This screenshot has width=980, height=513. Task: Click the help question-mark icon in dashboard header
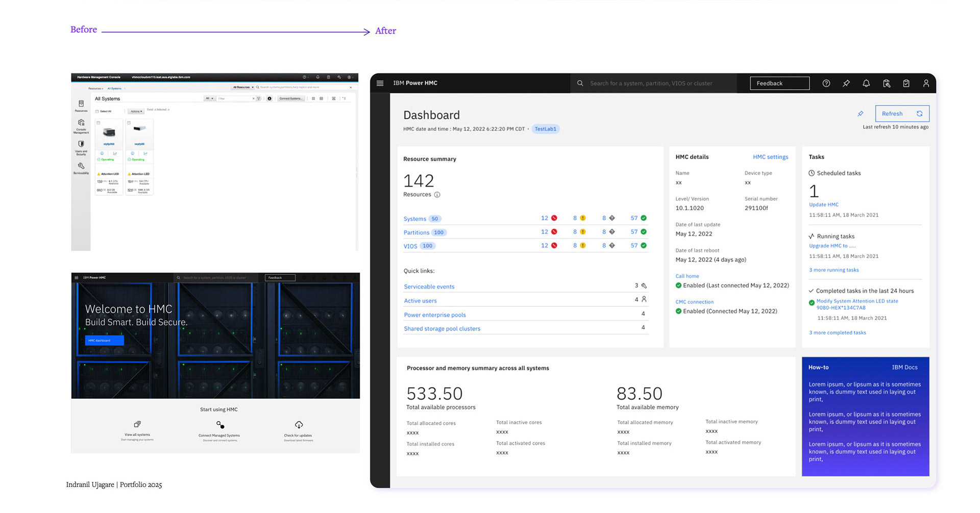826,83
